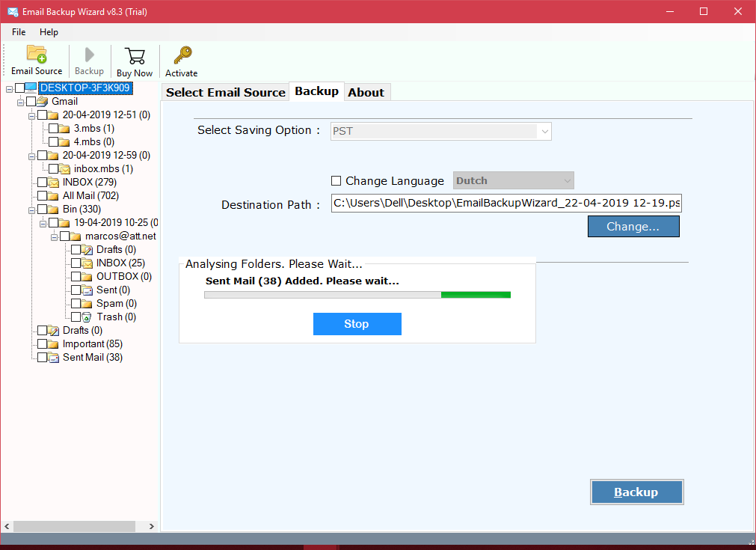This screenshot has width=756, height=550.
Task: Check the Gmail folder checkbox
Action: (x=31, y=101)
